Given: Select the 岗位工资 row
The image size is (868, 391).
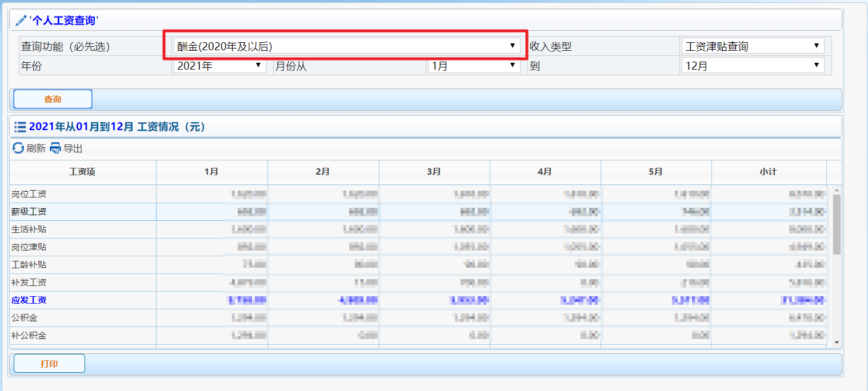Looking at the screenshot, I should coord(29,194).
